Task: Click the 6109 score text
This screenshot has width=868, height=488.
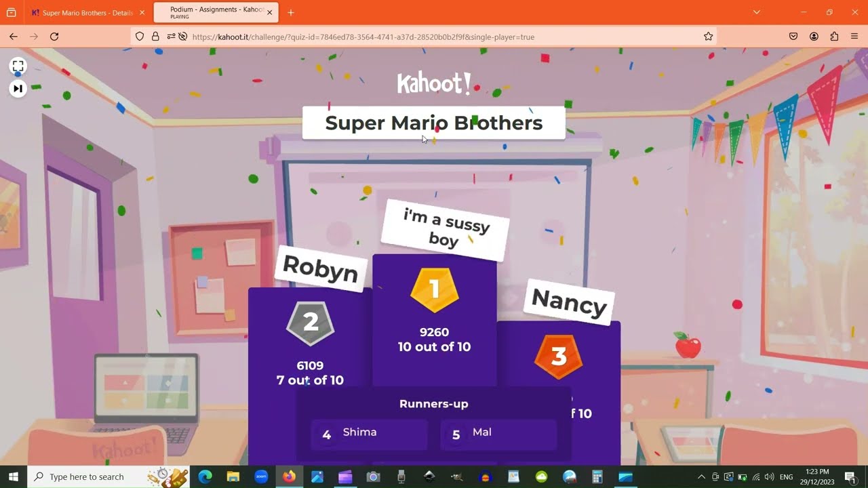Action: (310, 365)
